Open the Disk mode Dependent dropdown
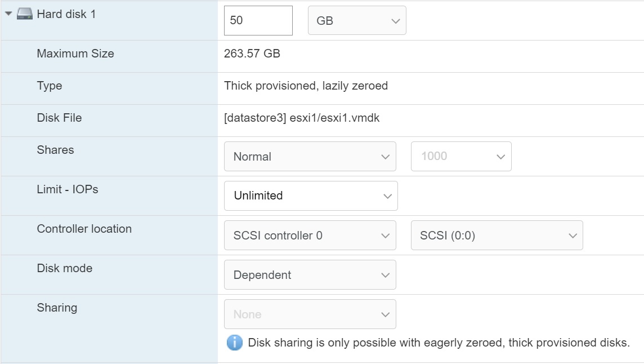The image size is (644, 364). coord(310,275)
